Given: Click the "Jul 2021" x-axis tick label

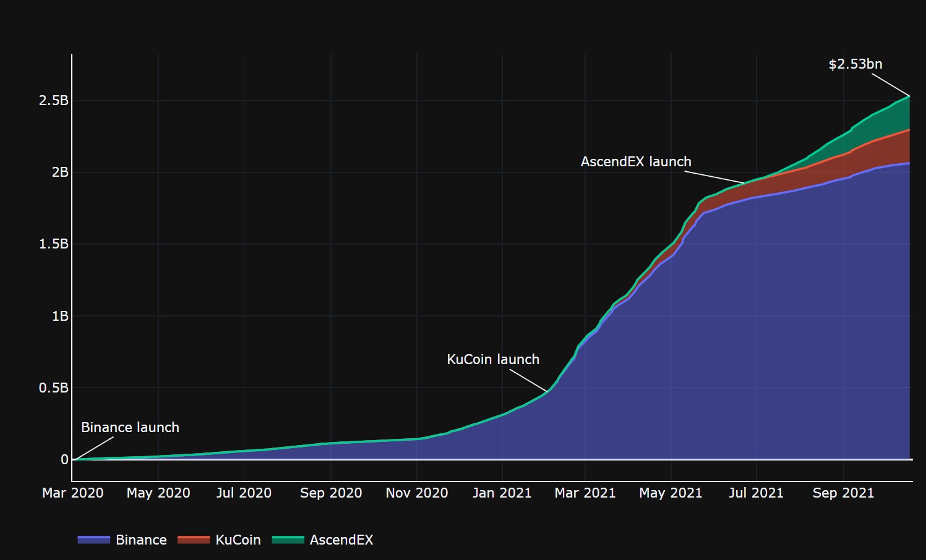Looking at the screenshot, I should tap(756, 493).
